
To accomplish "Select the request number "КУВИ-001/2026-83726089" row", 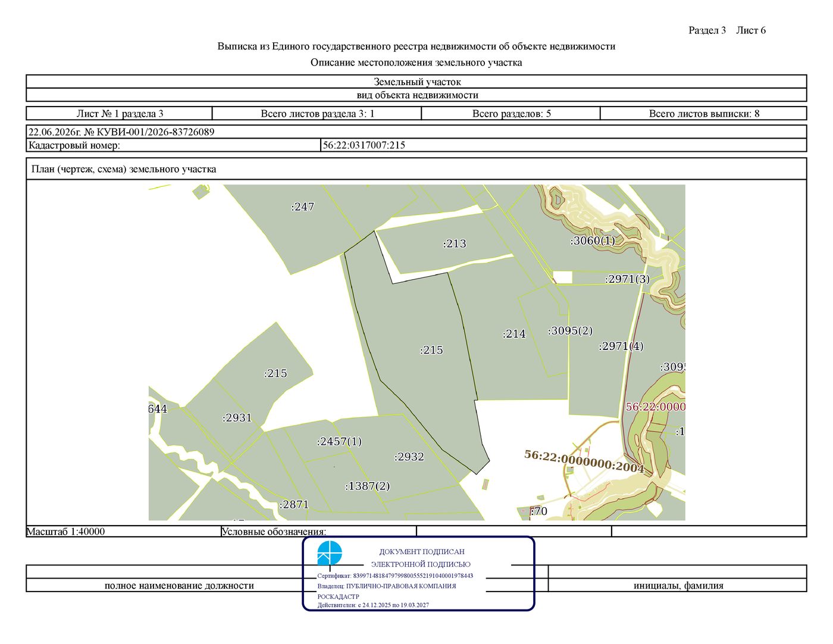I will coord(416,132).
